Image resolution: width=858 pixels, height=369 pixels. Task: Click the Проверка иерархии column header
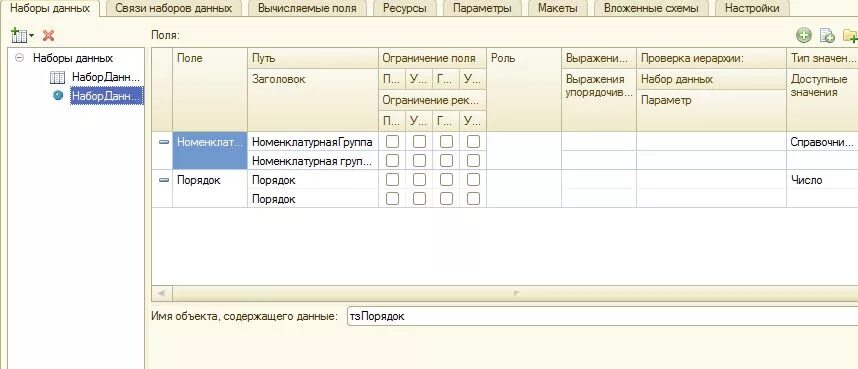[x=711, y=59]
